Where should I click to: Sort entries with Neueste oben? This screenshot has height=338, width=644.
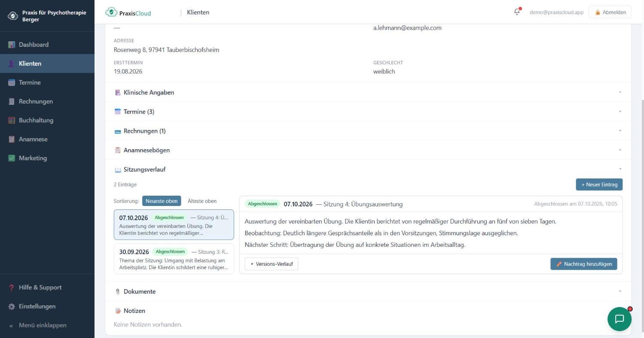click(162, 201)
